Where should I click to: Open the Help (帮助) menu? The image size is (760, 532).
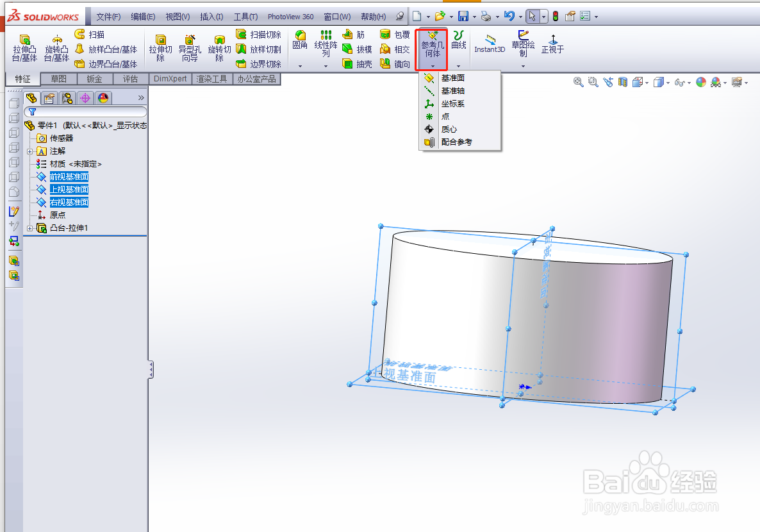(x=373, y=17)
